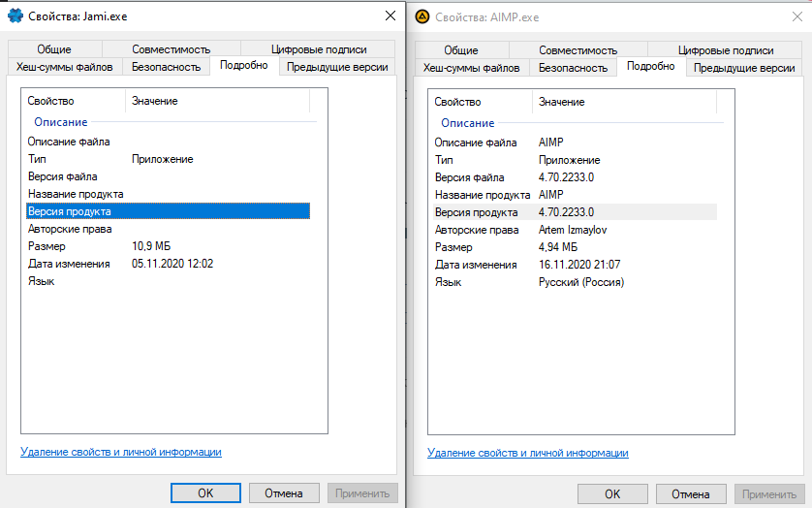Select Название продукта row in AIMP.exe list
Viewport: 812px width, 508px height.
[x=575, y=195]
